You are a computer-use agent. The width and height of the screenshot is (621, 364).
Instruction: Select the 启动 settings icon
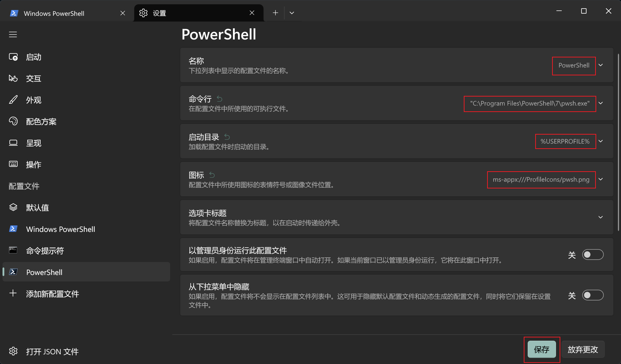(13, 57)
